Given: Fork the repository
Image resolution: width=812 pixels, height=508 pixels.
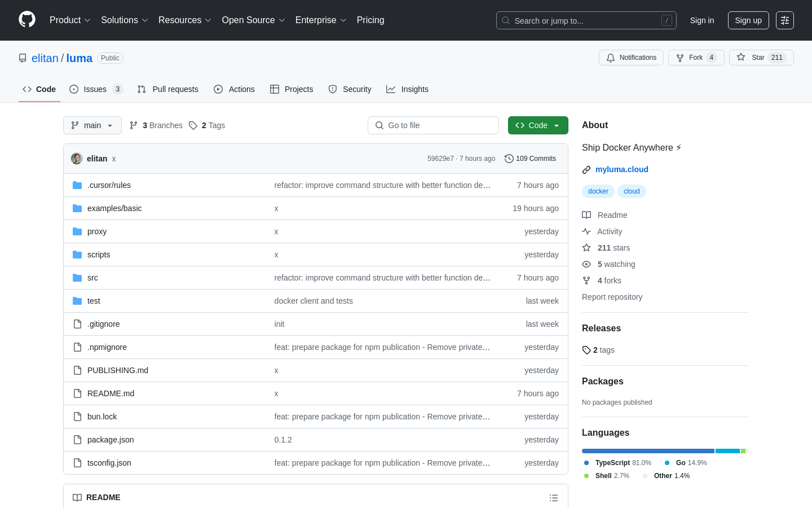Looking at the screenshot, I should click(x=696, y=58).
